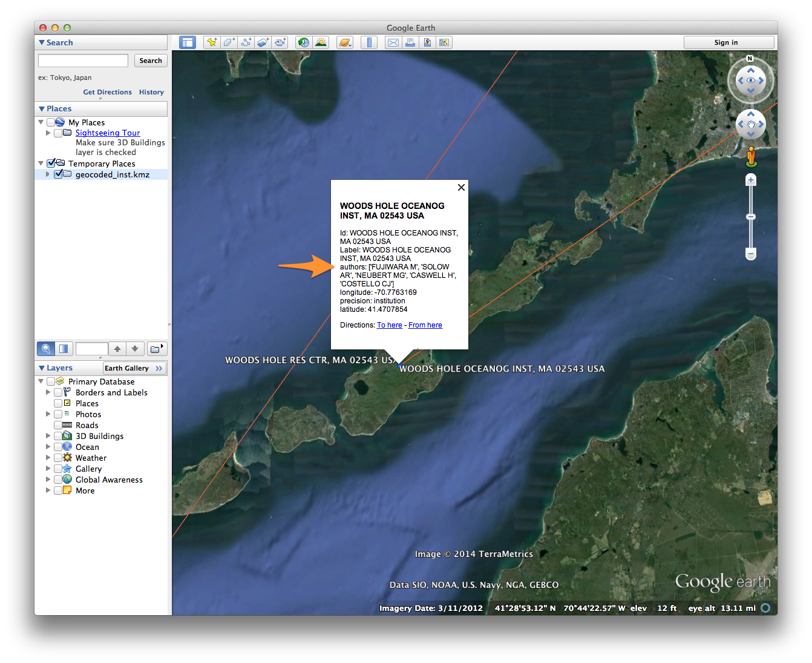Click the Places panel search magnifier button
The image size is (812, 663).
[46, 349]
